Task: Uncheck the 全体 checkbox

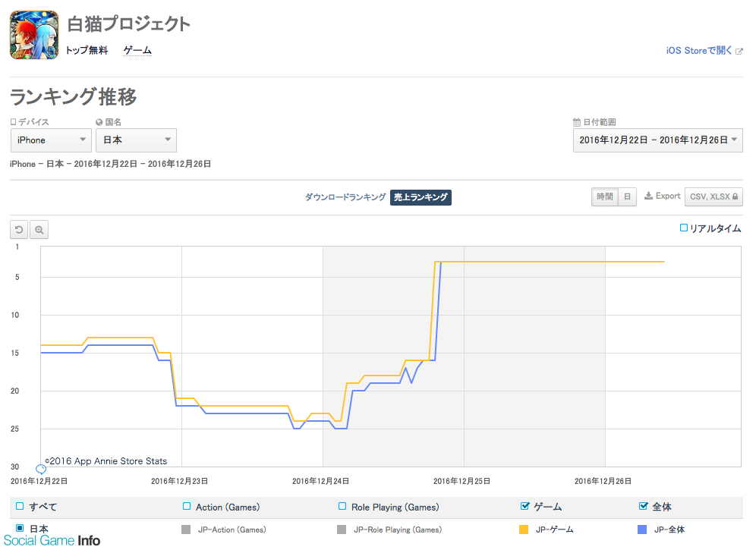Action: point(643,506)
